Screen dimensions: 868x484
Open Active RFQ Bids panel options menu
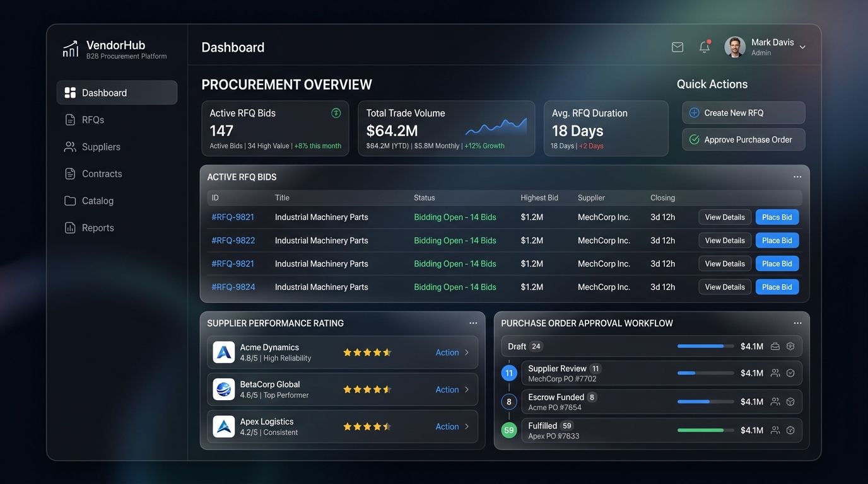[x=797, y=177]
